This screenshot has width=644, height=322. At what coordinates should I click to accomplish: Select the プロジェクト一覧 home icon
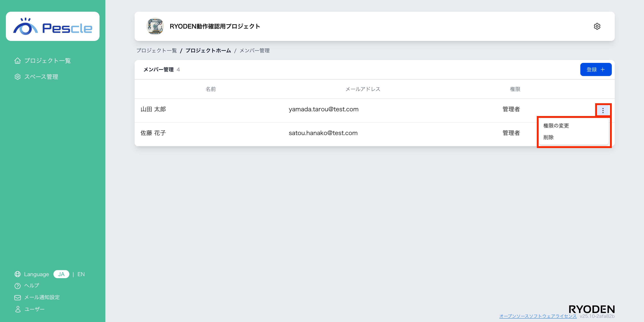[x=18, y=60]
